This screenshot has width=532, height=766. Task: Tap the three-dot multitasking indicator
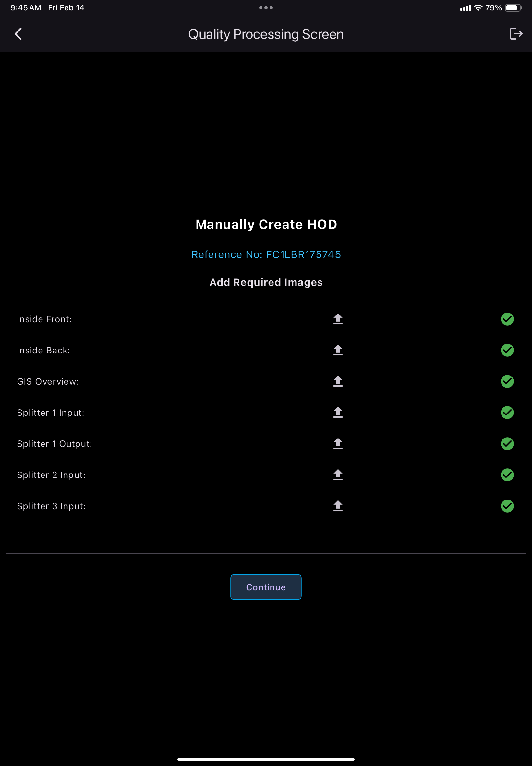pos(266,8)
